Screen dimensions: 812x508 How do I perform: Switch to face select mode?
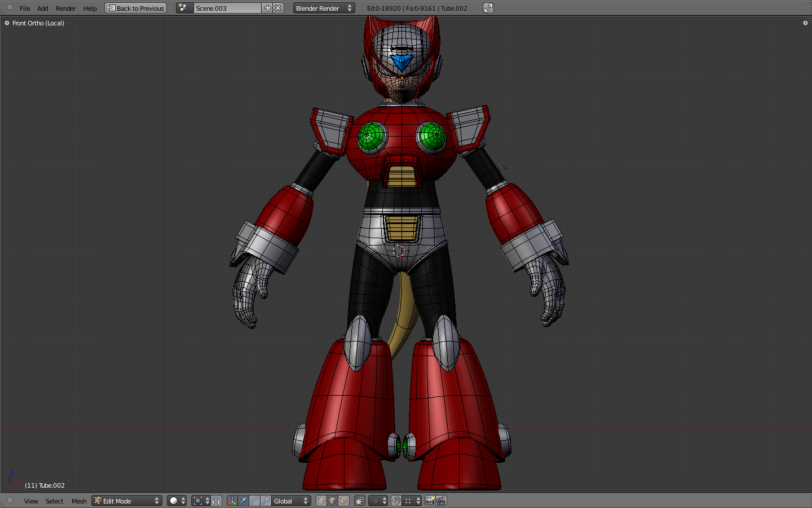pos(343,501)
